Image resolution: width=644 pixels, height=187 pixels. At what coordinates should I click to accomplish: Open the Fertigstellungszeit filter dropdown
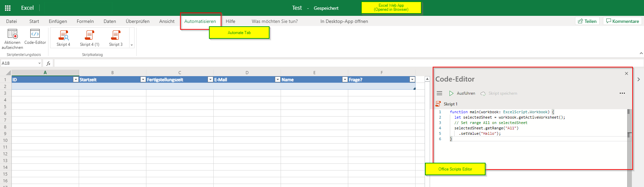pos(210,80)
